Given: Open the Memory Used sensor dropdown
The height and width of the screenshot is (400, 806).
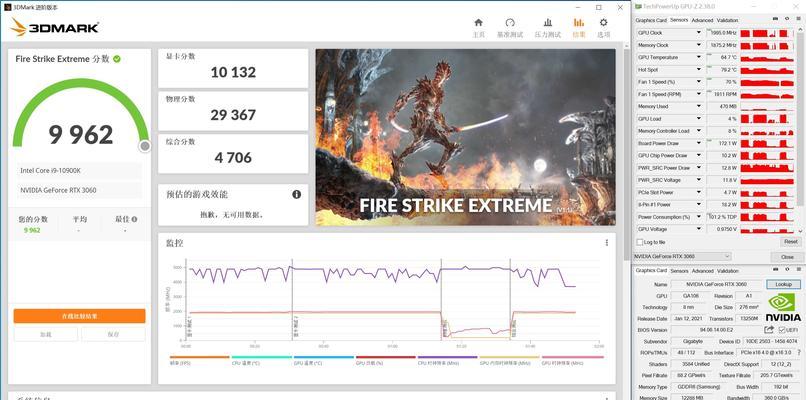Looking at the screenshot, I should tap(699, 106).
